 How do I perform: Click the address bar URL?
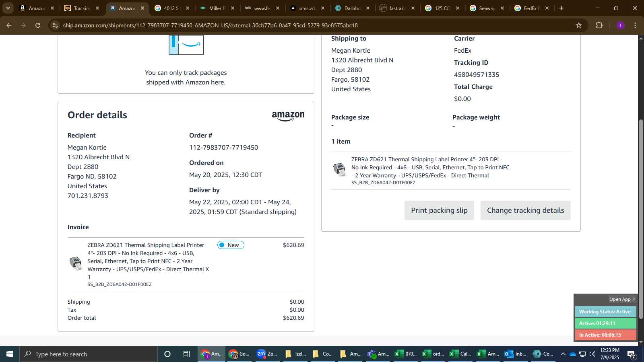(211, 25)
